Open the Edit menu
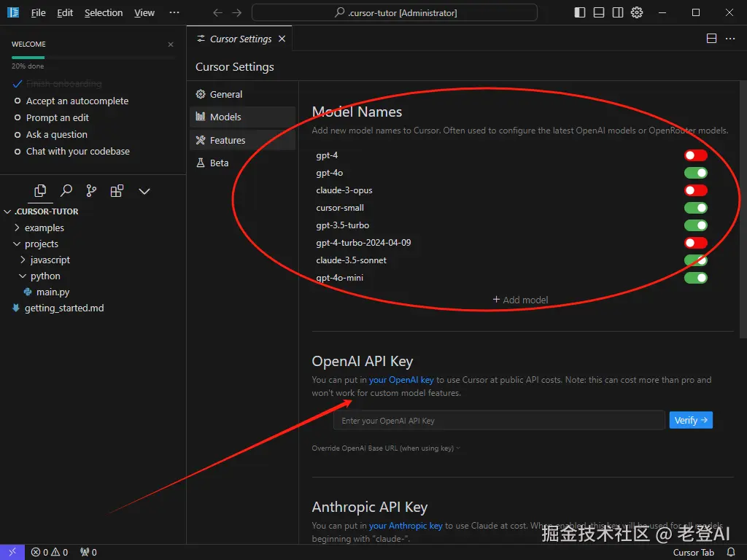This screenshot has height=560, width=747. [x=65, y=13]
